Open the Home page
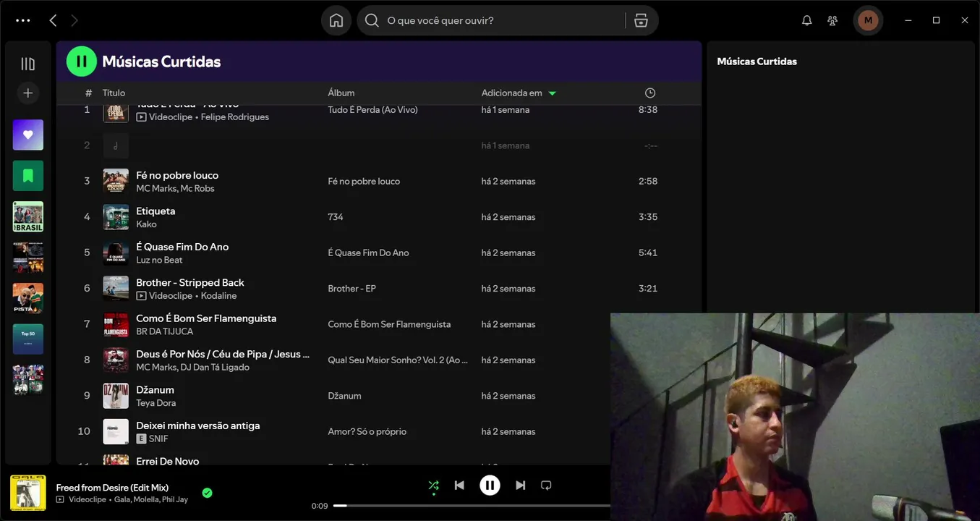This screenshot has width=980, height=521. tap(336, 20)
